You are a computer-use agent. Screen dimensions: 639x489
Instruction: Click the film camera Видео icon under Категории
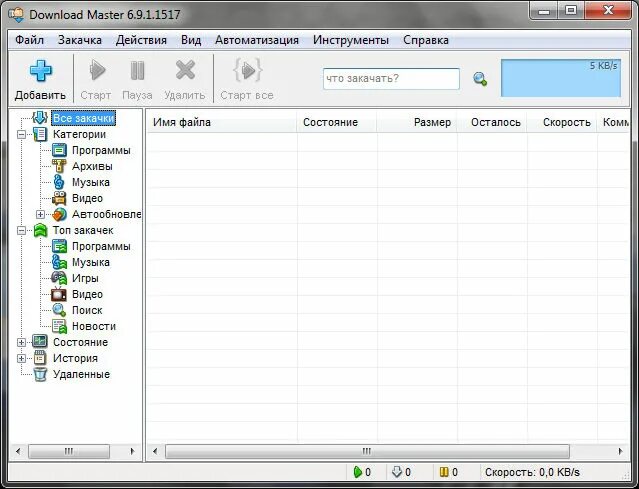(x=59, y=198)
